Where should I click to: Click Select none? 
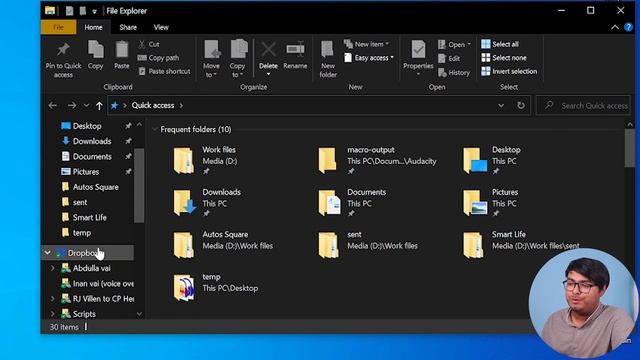[x=504, y=58]
